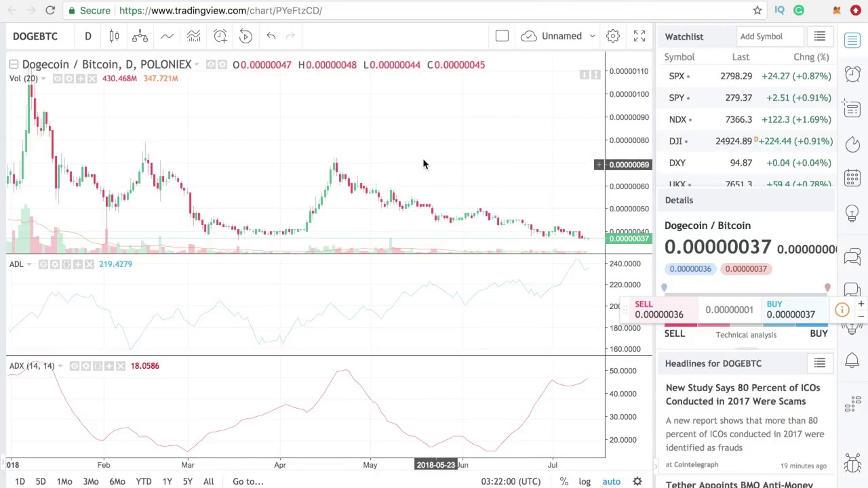The width and height of the screenshot is (868, 488).
Task: Toggle the Watchlist sidebar panel icon
Action: [x=852, y=39]
